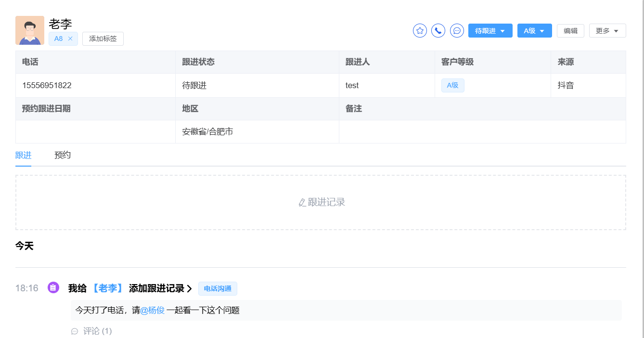Viewport: 644px width, 338px height.
Task: Open the chat message icon in the toolbar
Action: [457, 30]
